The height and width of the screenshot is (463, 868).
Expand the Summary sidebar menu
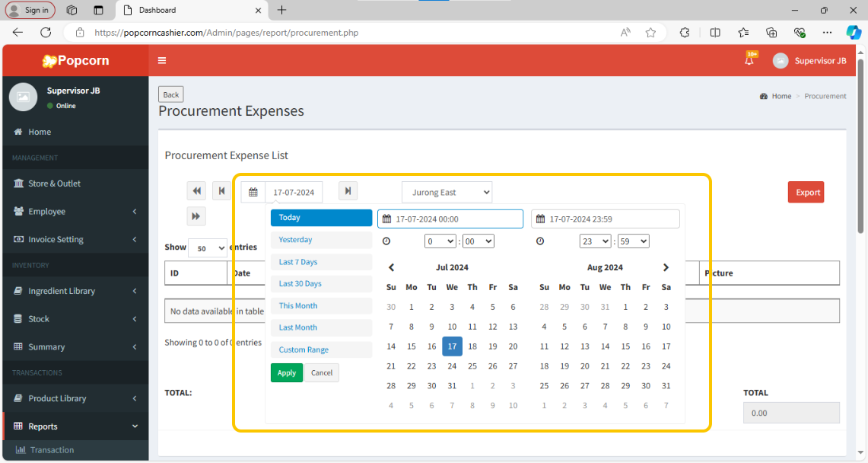(75, 346)
